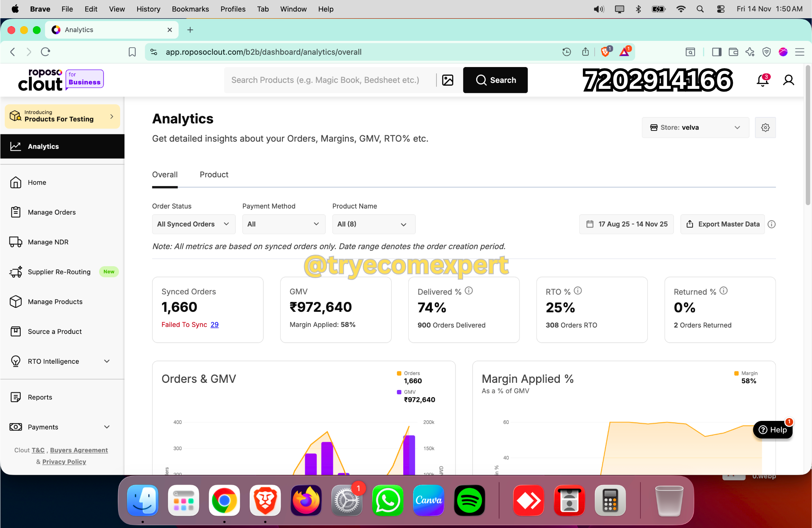Click the image search icon
Image resolution: width=812 pixels, height=528 pixels.
point(448,80)
